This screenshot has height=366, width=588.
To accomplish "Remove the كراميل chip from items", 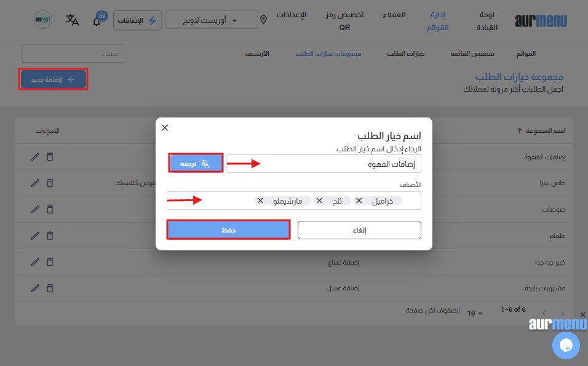I will click(359, 201).
